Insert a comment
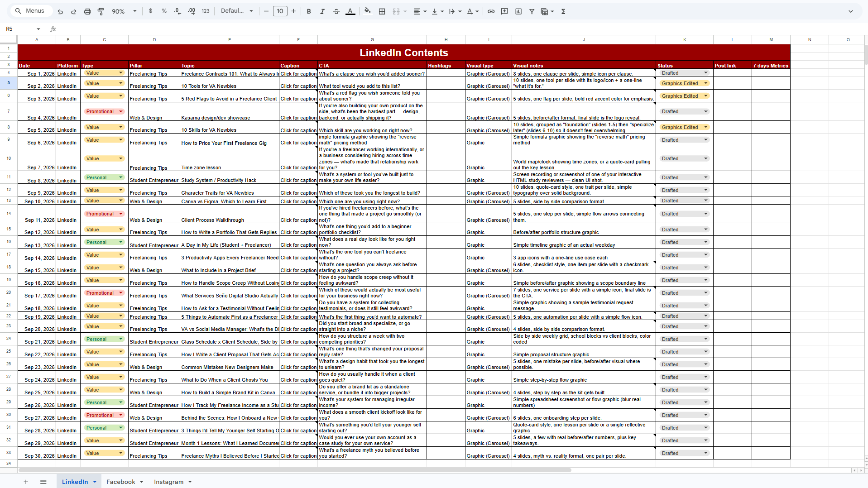Viewport: 868px width, 488px height. pos(504,11)
